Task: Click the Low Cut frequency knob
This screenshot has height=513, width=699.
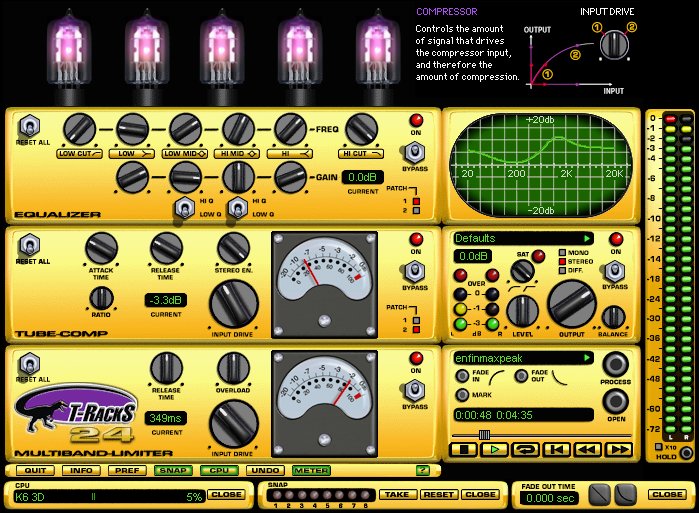Action: tap(79, 129)
